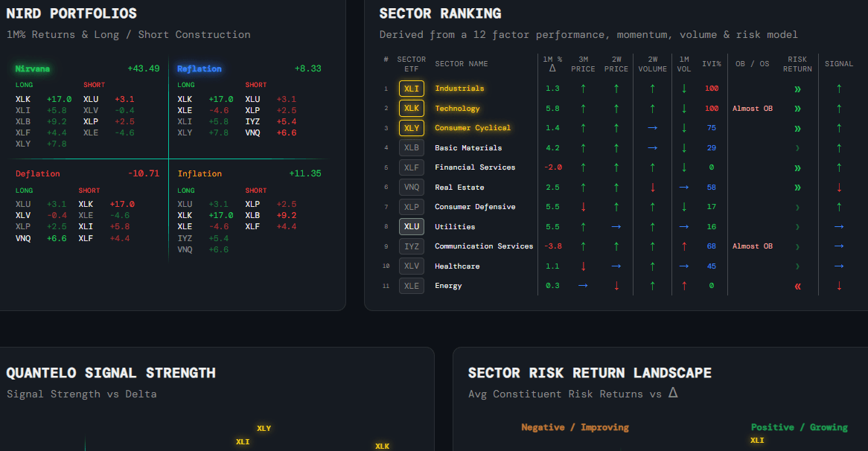This screenshot has width=868, height=451.
Task: Select the SECTOR RANKING panel header
Action: [x=440, y=13]
